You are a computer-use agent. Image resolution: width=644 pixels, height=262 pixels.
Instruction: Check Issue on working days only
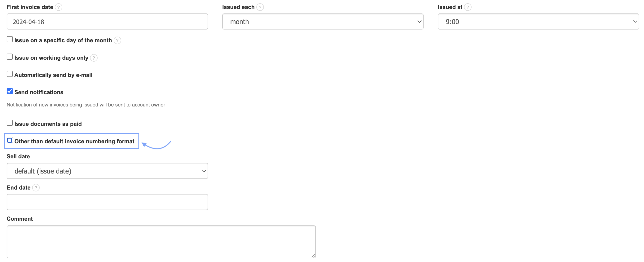click(9, 57)
